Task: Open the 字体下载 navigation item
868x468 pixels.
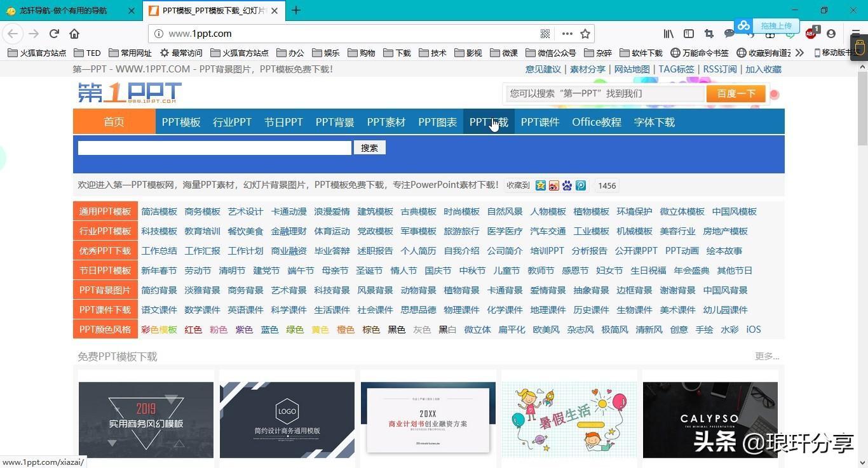Action: click(654, 122)
